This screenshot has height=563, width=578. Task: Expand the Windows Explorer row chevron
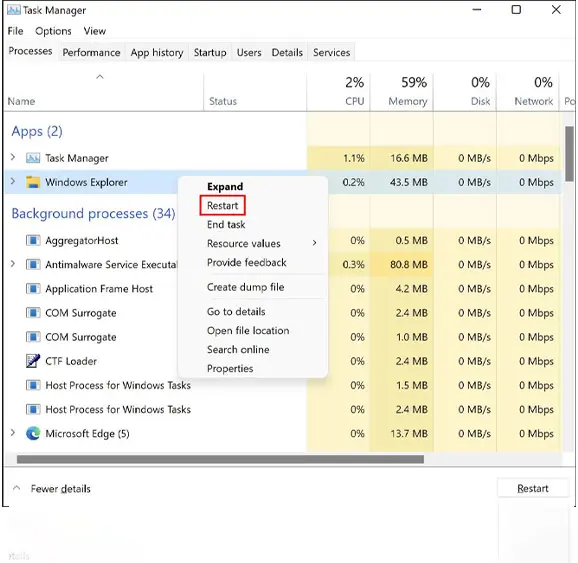click(x=13, y=181)
